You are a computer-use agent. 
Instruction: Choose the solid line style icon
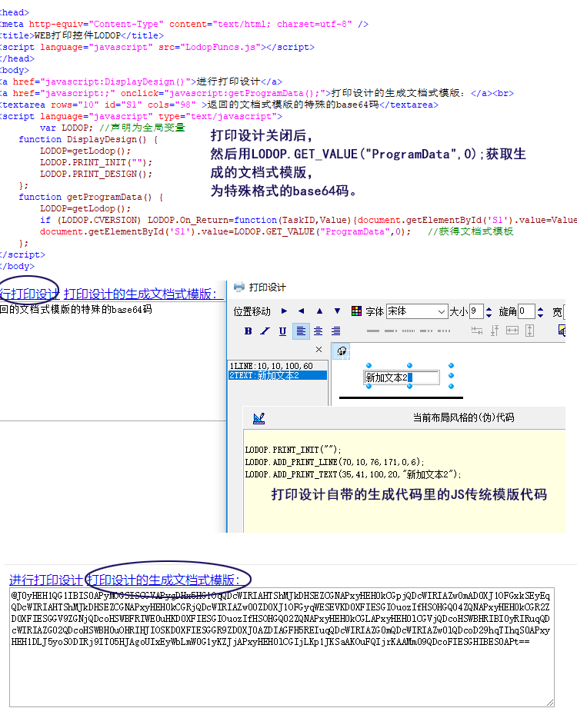tap(373, 331)
